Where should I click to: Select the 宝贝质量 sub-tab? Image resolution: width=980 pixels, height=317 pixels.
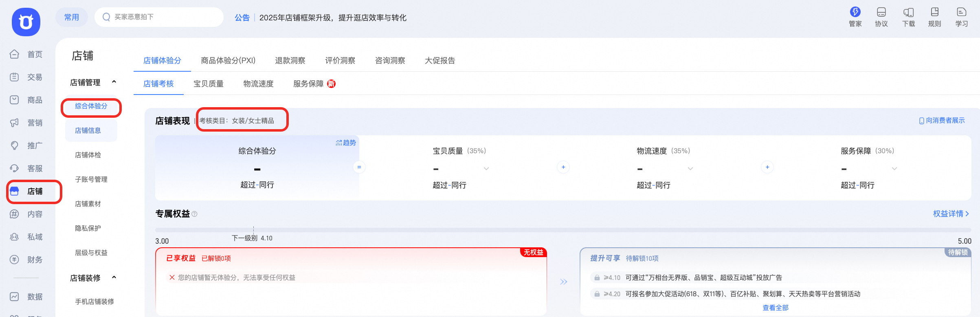[x=209, y=84]
